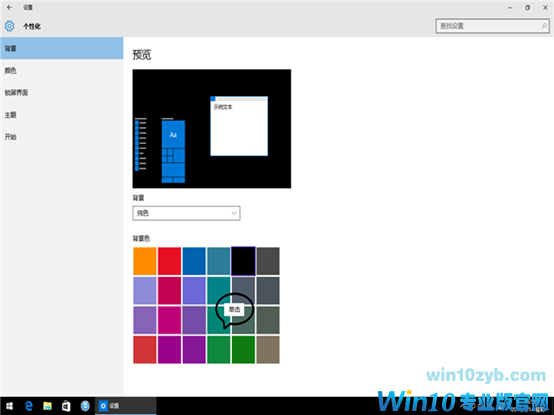554x415 pixels.
Task: Choose the taupe brown swatch in bottom row
Action: [268, 350]
